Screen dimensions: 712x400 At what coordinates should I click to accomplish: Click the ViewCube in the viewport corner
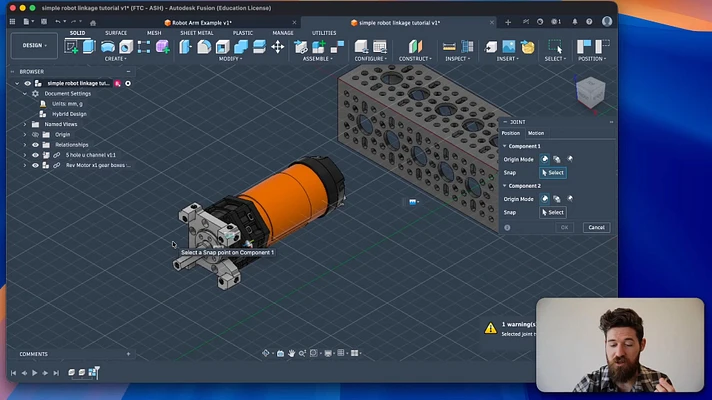(x=590, y=92)
